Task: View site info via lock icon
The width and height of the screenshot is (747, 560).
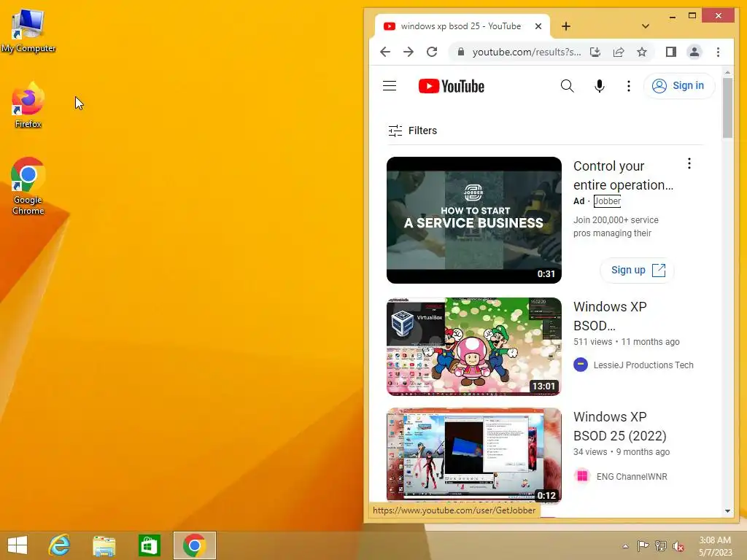Action: (460, 52)
